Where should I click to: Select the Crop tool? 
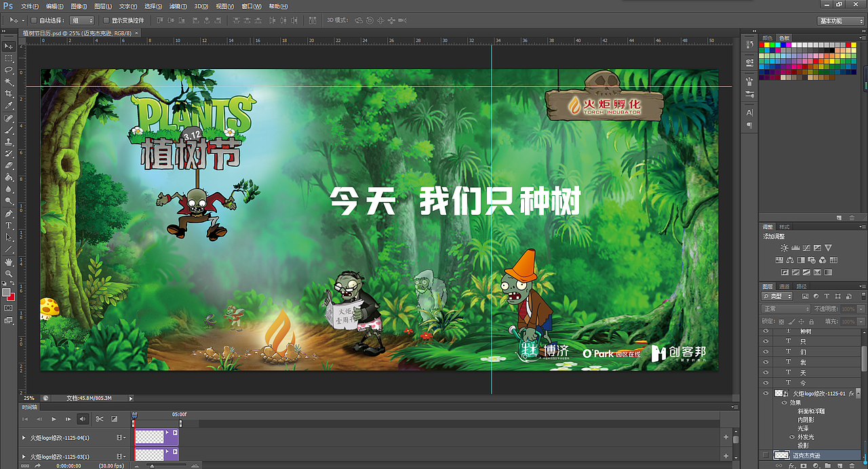point(9,94)
